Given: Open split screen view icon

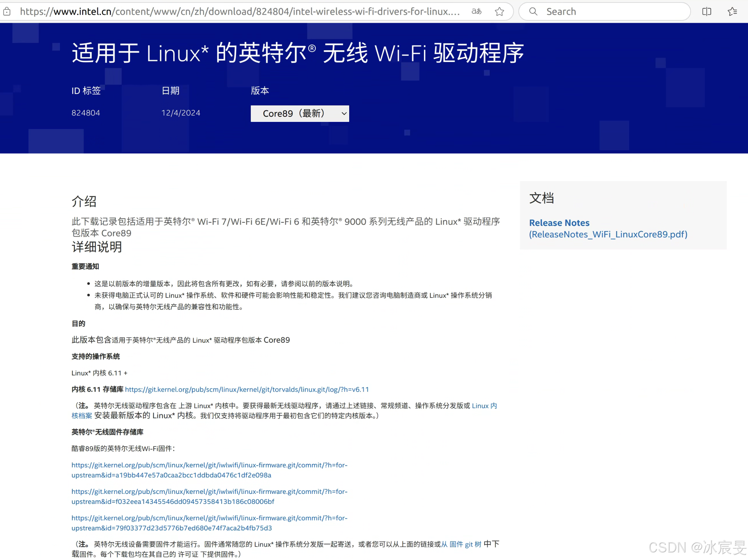Looking at the screenshot, I should [x=706, y=12].
